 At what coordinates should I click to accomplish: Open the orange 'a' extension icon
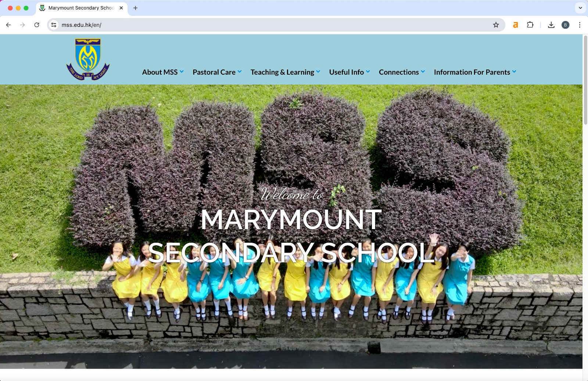pyautogui.click(x=516, y=25)
